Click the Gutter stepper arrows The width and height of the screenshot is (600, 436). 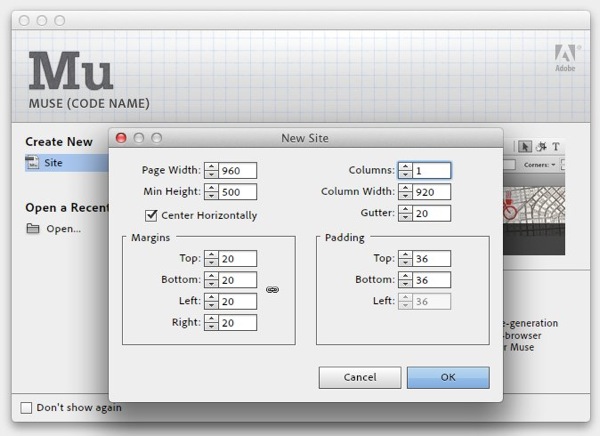(405, 213)
